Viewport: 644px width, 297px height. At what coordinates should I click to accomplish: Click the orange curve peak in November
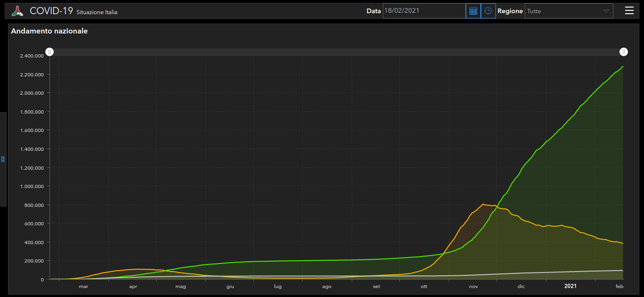click(483, 204)
